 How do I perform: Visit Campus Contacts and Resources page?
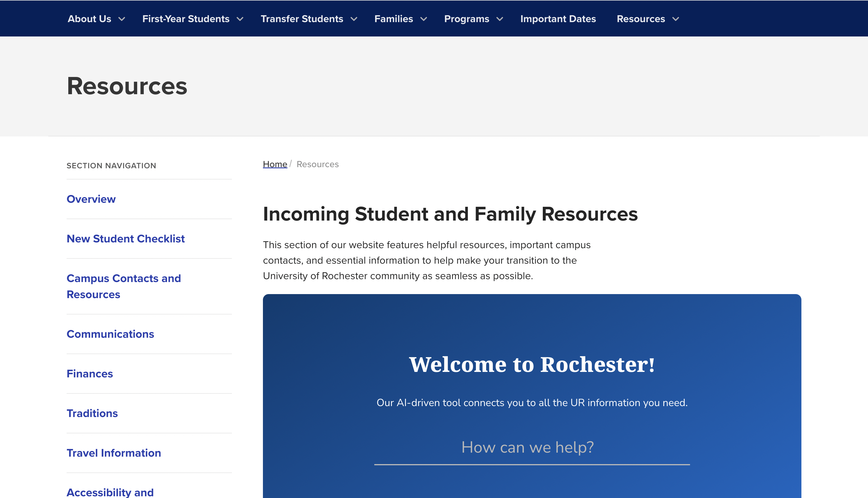[x=123, y=286]
